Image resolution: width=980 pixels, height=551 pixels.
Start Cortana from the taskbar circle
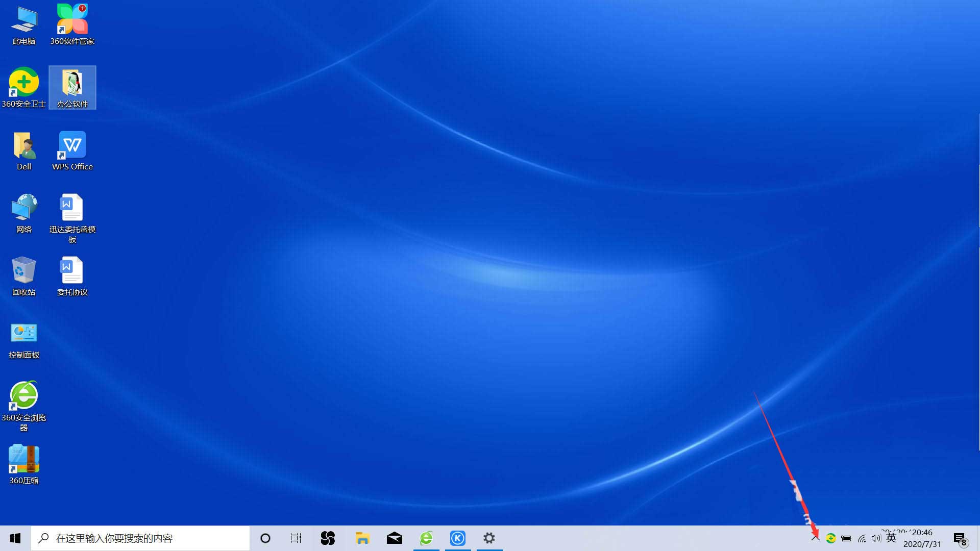click(265, 538)
